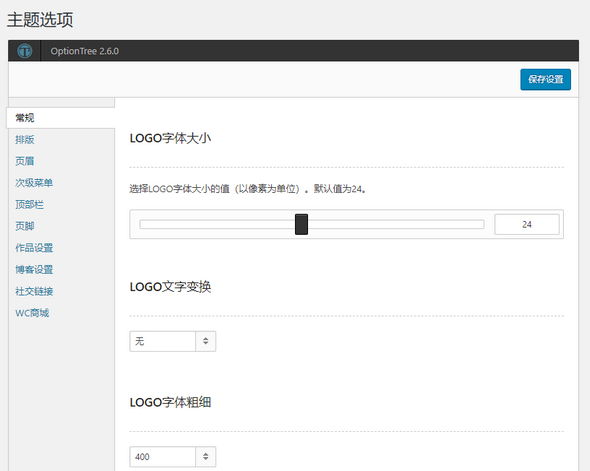Click the OptionTree 2.6.0 version text
This screenshot has width=590, height=471.
click(85, 51)
